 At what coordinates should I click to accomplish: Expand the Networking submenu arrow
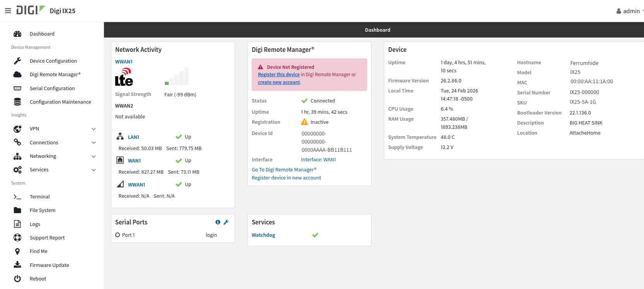[x=94, y=156]
